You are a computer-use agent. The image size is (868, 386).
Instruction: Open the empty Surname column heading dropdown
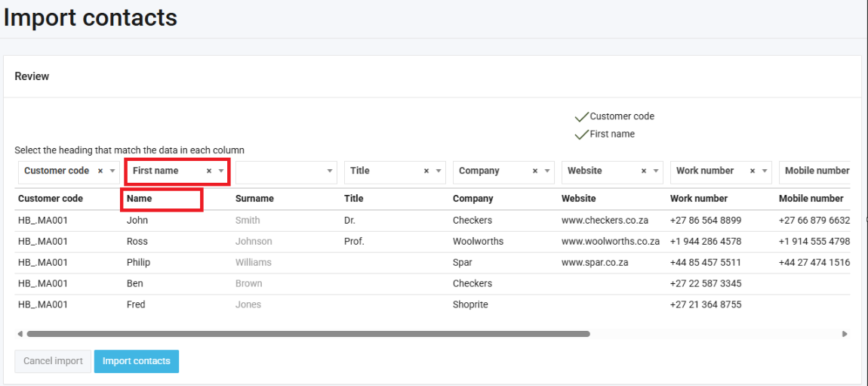click(x=330, y=171)
